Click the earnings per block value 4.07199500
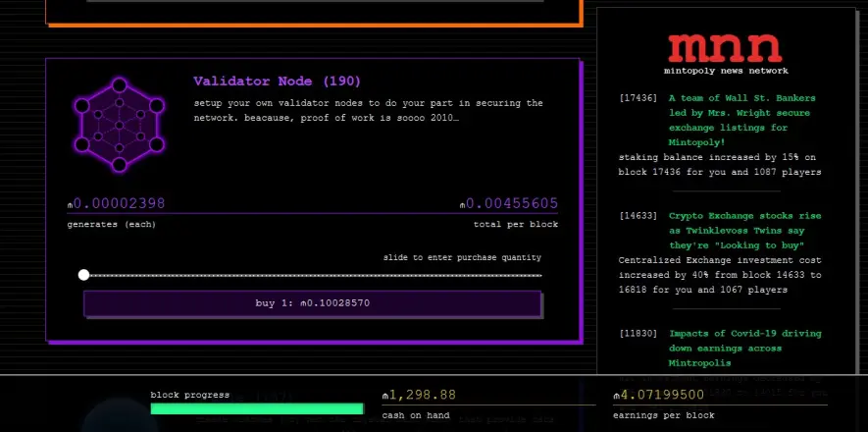This screenshot has height=432, width=868. (659, 395)
